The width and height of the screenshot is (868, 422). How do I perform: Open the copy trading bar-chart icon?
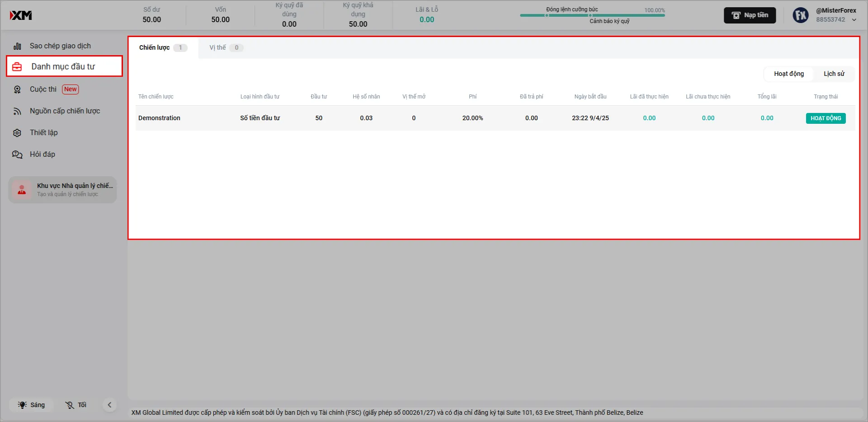(17, 46)
